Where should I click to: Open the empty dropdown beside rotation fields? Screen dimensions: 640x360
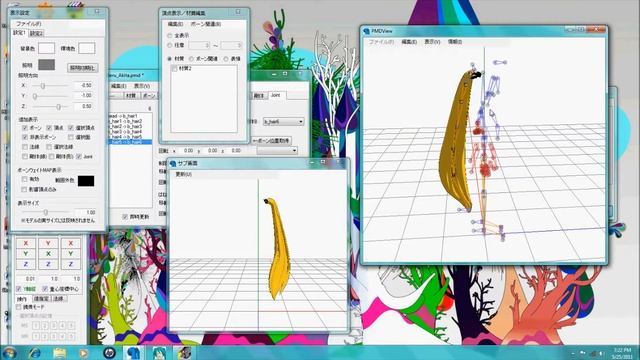coord(277,151)
